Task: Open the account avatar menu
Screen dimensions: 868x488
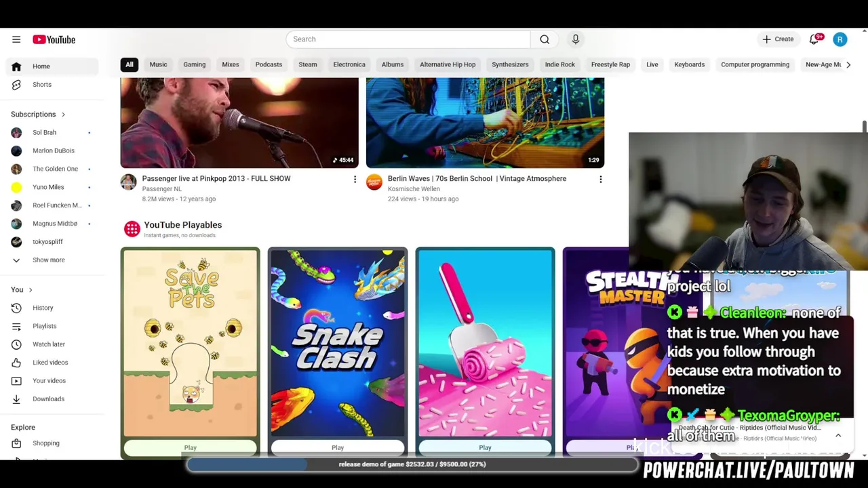Action: (840, 39)
